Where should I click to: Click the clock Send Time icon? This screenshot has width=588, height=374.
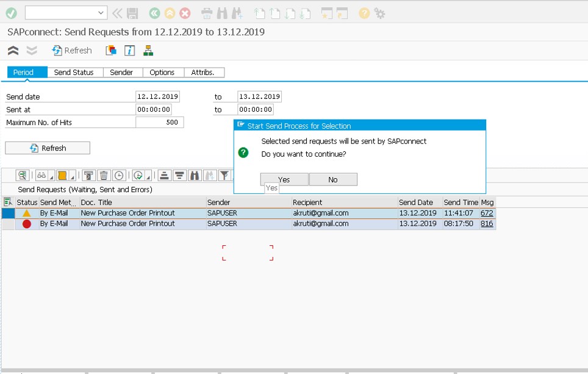click(x=119, y=175)
